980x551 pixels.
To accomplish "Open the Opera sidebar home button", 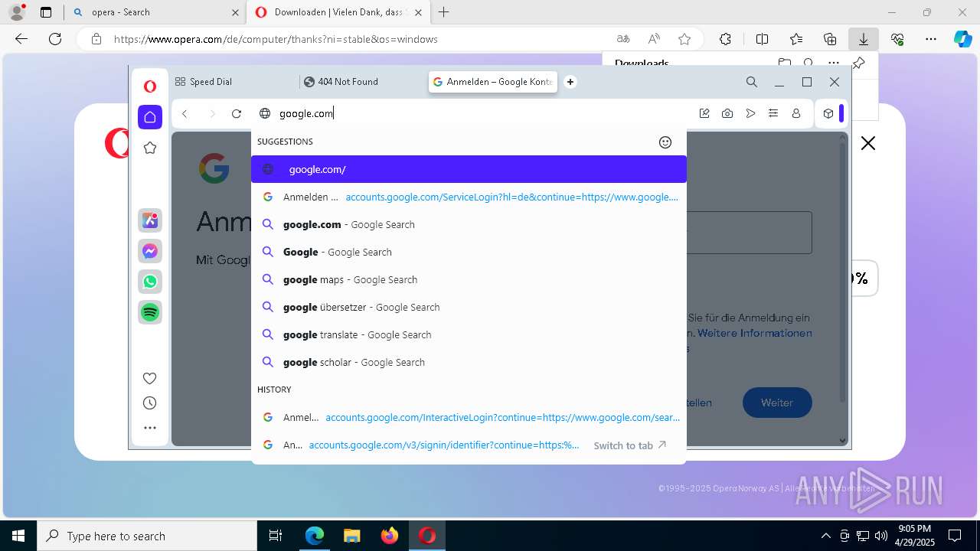I will 150,117.
